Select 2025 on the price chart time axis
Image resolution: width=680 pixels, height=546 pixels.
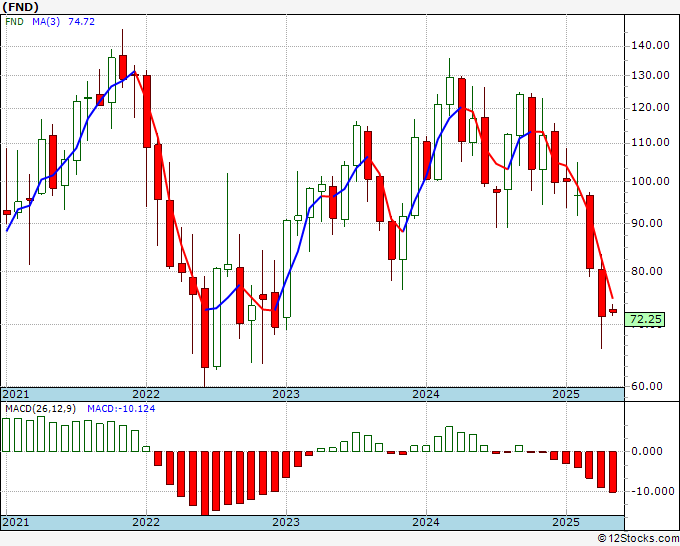point(566,394)
